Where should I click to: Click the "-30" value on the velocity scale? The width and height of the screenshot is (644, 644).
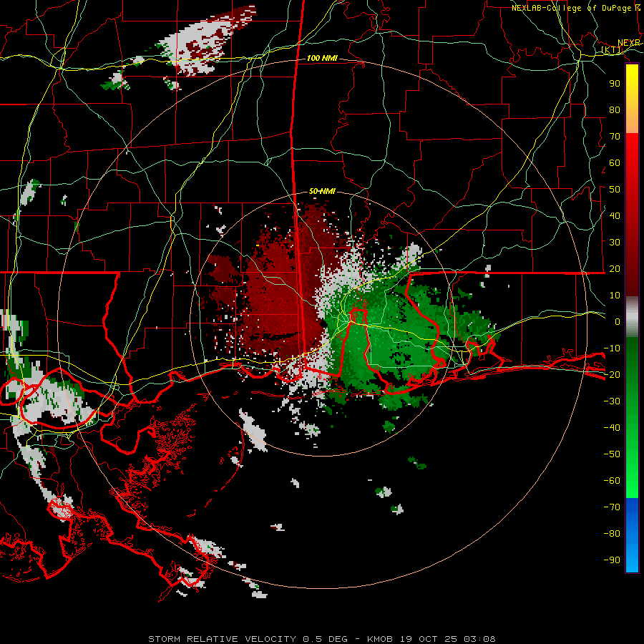[x=612, y=401]
